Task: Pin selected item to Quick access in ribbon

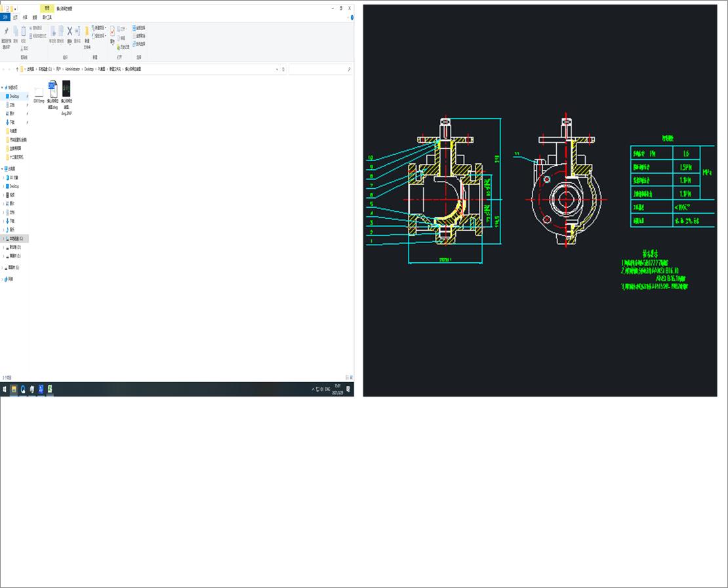Action: coord(6,37)
